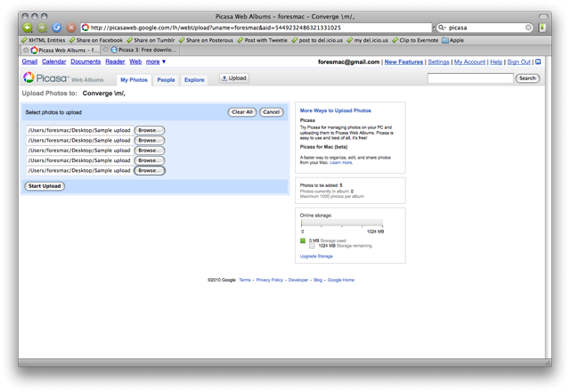This screenshot has width=570, height=392.
Task: Open my del.icio.us bookmark
Action: (368, 40)
